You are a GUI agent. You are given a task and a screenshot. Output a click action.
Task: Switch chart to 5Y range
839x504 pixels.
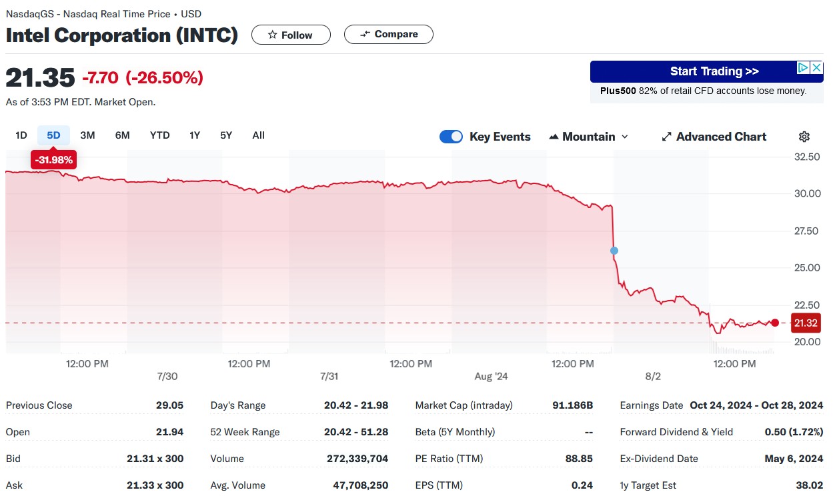pos(226,135)
